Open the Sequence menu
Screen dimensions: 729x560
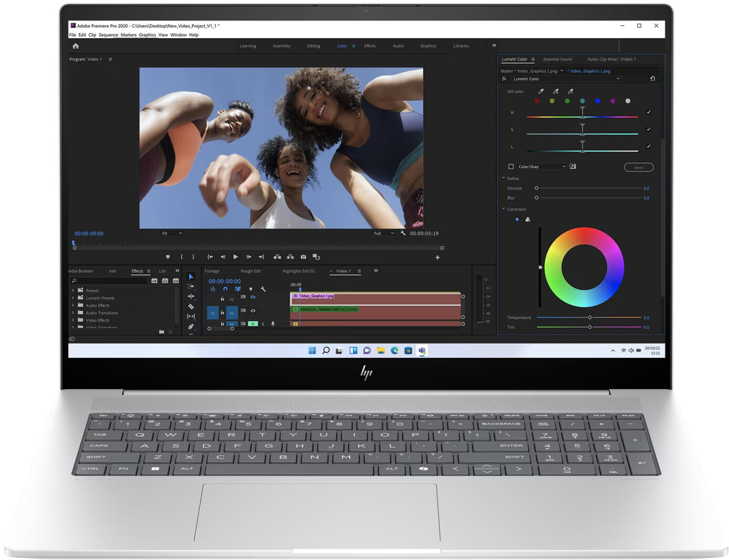pos(108,35)
